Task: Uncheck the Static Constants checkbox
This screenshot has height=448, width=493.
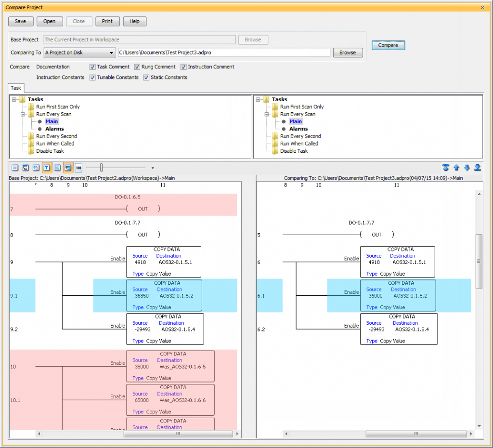Action: point(146,77)
